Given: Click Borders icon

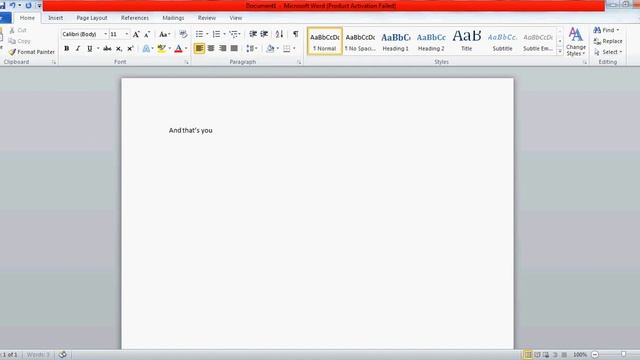Looking at the screenshot, I should click(x=287, y=49).
